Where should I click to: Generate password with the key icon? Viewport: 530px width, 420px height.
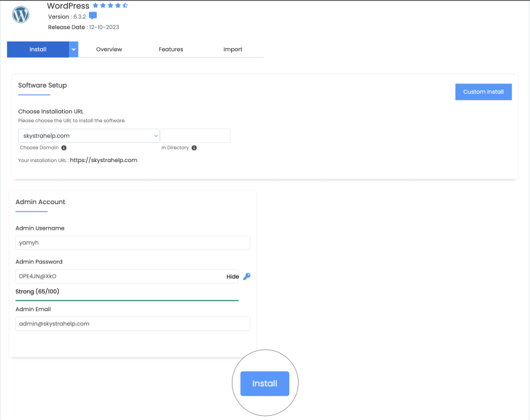pos(247,277)
